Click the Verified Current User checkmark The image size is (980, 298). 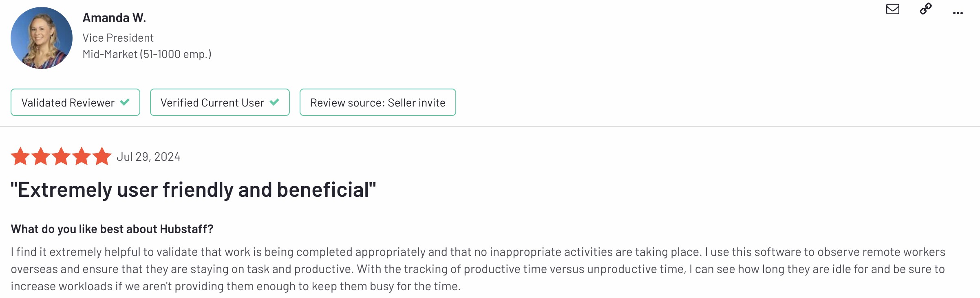(274, 102)
